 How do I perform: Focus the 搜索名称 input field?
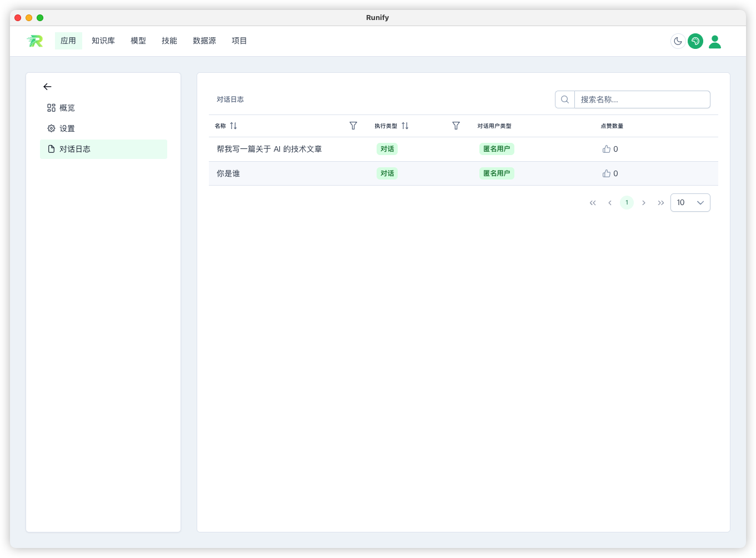coord(642,99)
